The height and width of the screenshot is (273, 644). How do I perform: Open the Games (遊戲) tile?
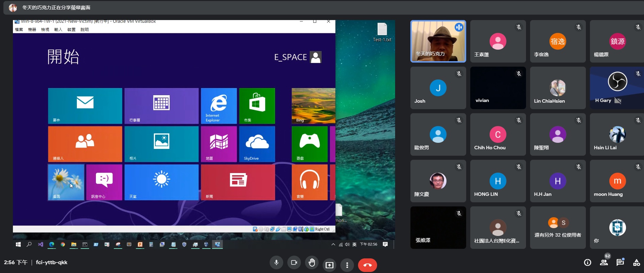tap(310, 144)
